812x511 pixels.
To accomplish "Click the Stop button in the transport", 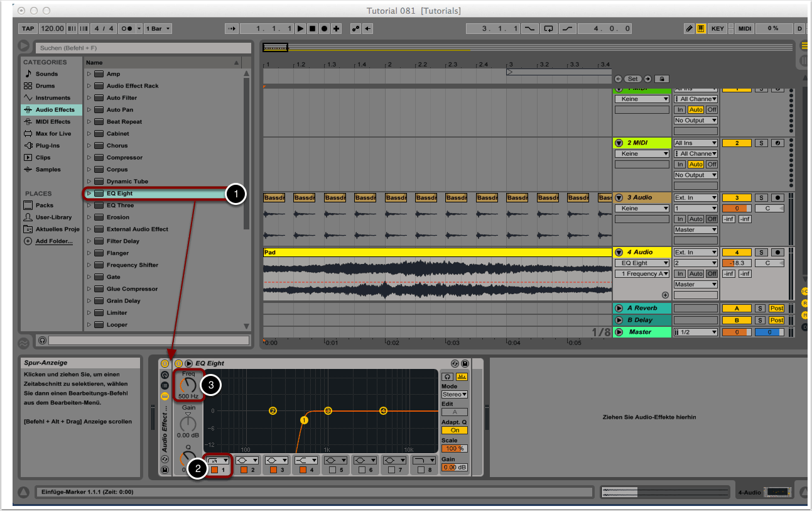I will (312, 29).
